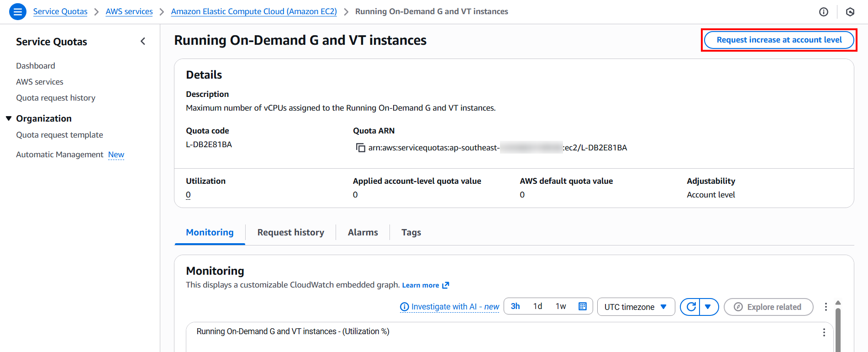This screenshot has height=352, width=868.
Task: Open the custom date range calendar icon
Action: (x=583, y=306)
